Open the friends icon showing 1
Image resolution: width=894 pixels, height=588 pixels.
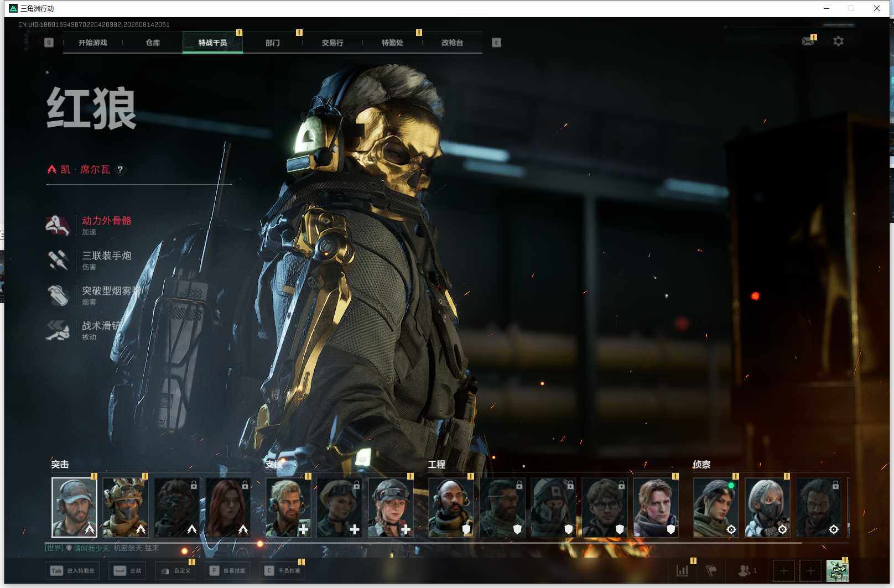[x=747, y=570]
